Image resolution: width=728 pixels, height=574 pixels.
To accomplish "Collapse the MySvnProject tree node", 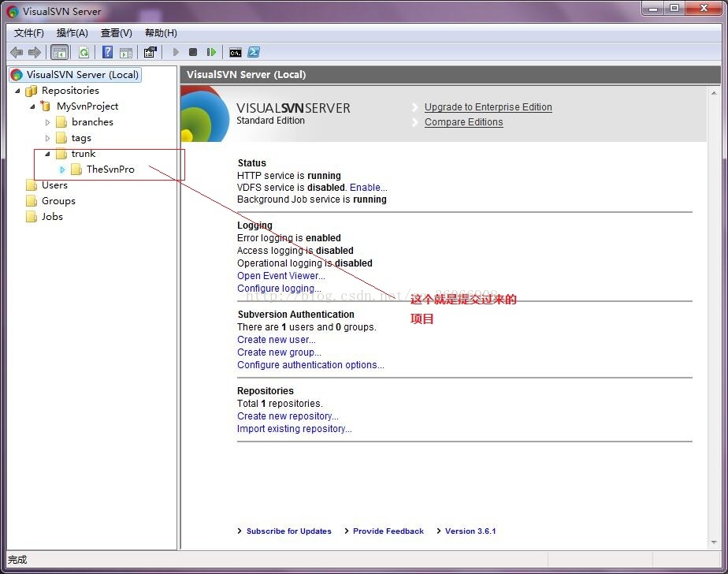I will pos(32,106).
